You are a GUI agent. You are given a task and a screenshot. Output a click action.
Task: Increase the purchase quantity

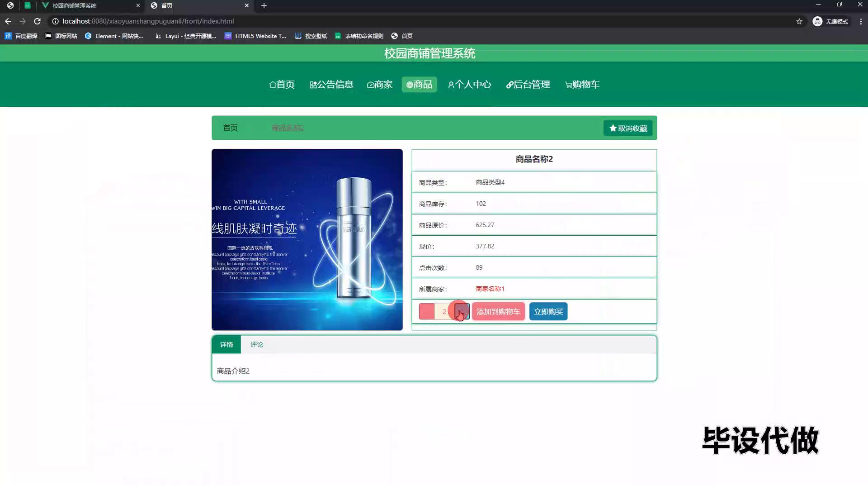tap(462, 311)
